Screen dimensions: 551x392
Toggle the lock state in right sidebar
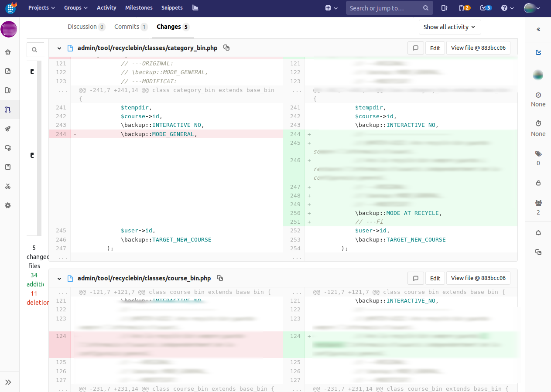pos(538,183)
